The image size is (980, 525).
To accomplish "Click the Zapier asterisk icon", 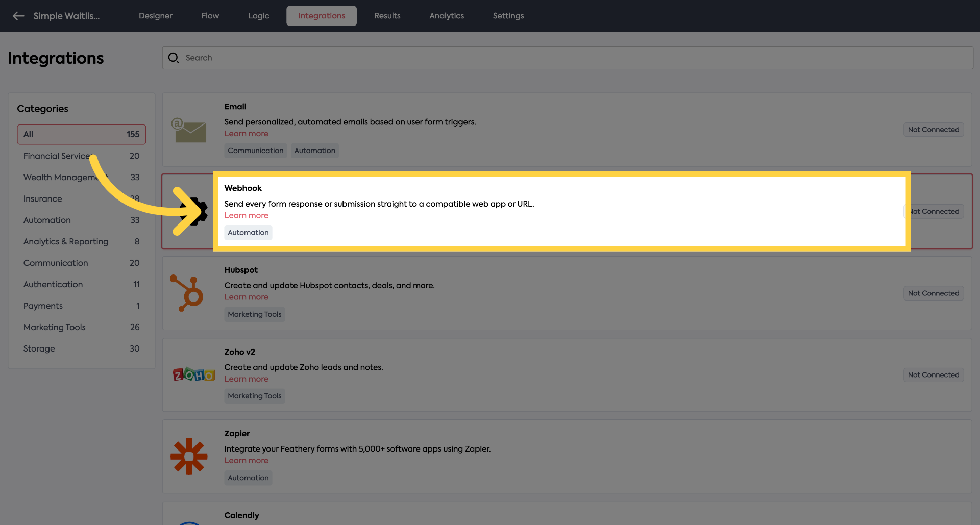I will tap(189, 456).
